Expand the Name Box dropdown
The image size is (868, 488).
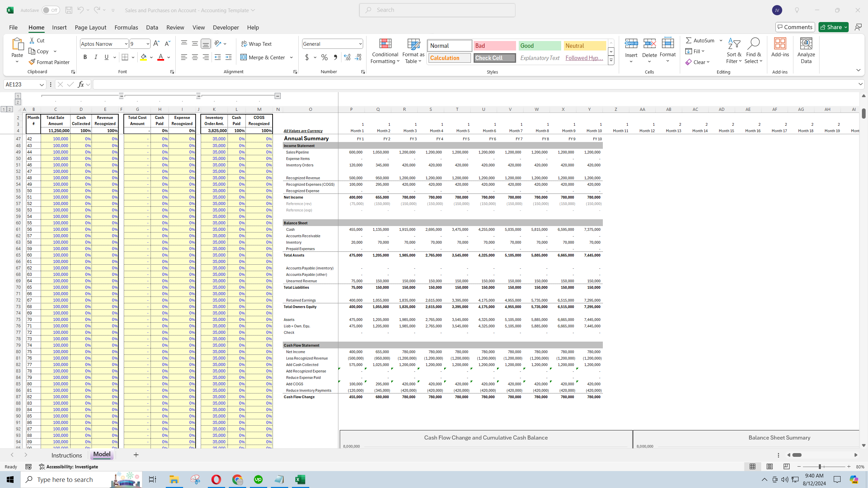pos(42,84)
